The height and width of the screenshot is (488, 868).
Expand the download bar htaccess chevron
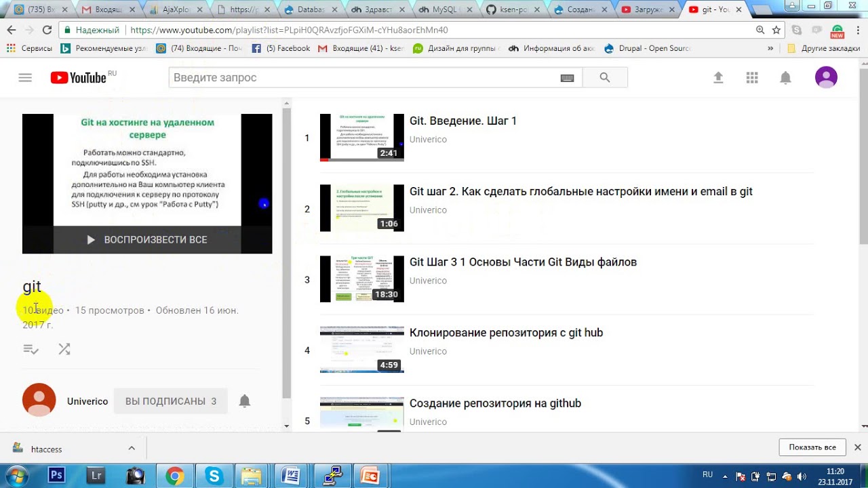pyautogui.click(x=132, y=448)
